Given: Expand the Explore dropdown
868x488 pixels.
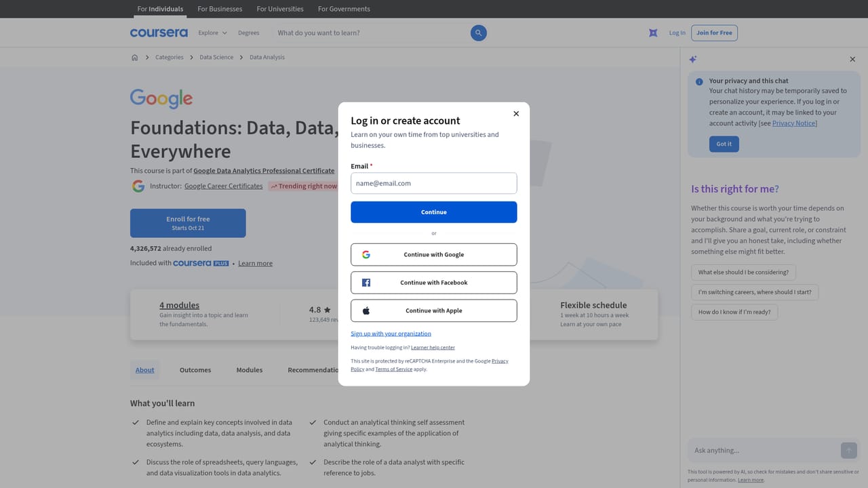Looking at the screenshot, I should tap(213, 33).
